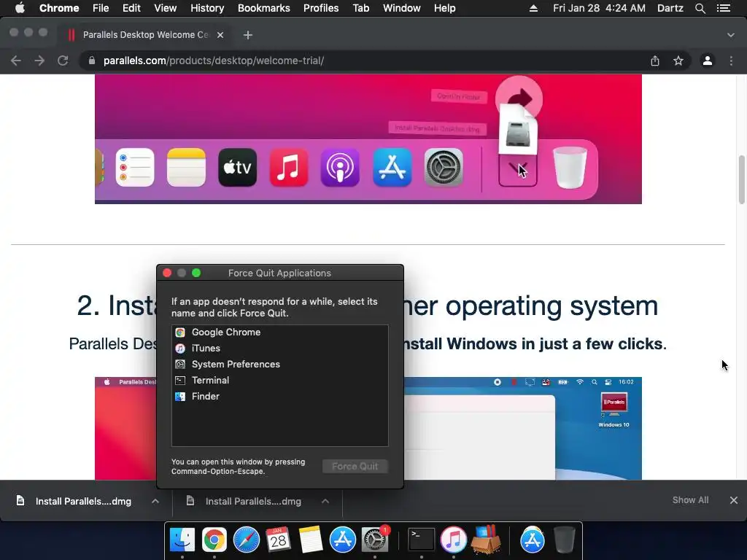
Task: Open the Chrome menu in menu bar
Action: pos(59,8)
